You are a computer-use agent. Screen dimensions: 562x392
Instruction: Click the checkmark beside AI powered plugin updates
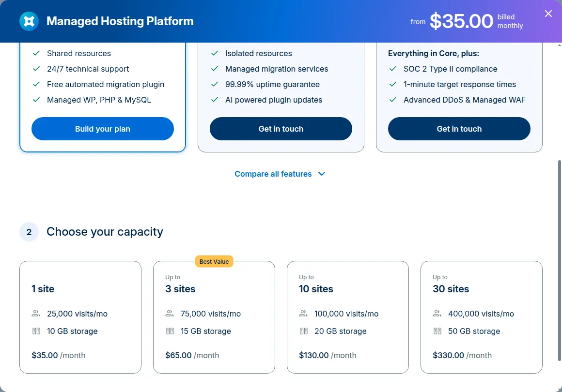pos(215,100)
